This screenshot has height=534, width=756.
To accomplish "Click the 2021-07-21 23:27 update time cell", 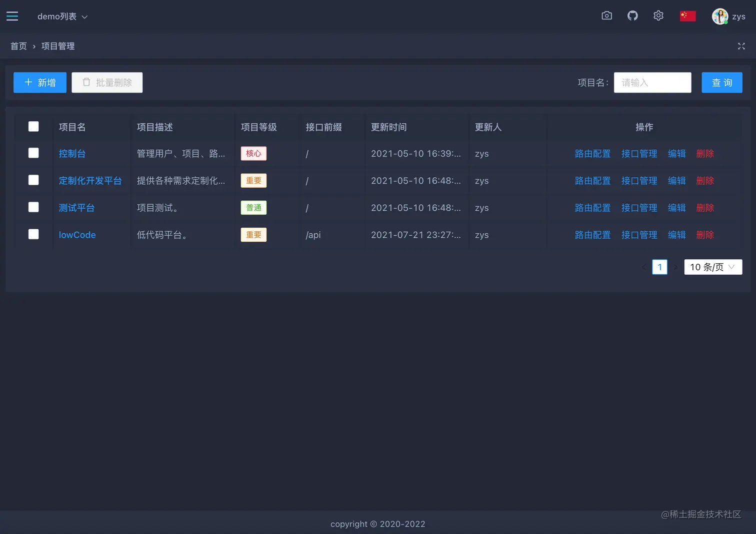I will coord(416,235).
